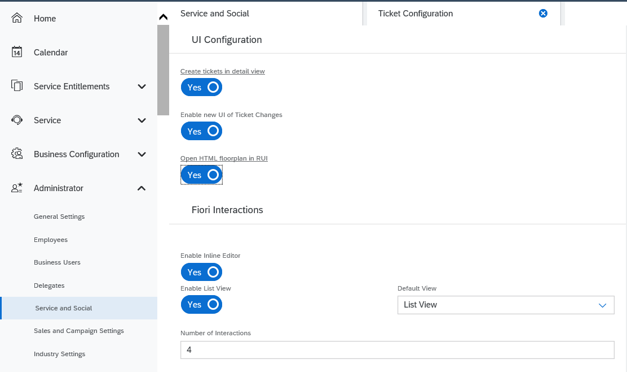Screen dimensions: 627x372
Task: Click the Enable List View label
Action: [x=206, y=288]
